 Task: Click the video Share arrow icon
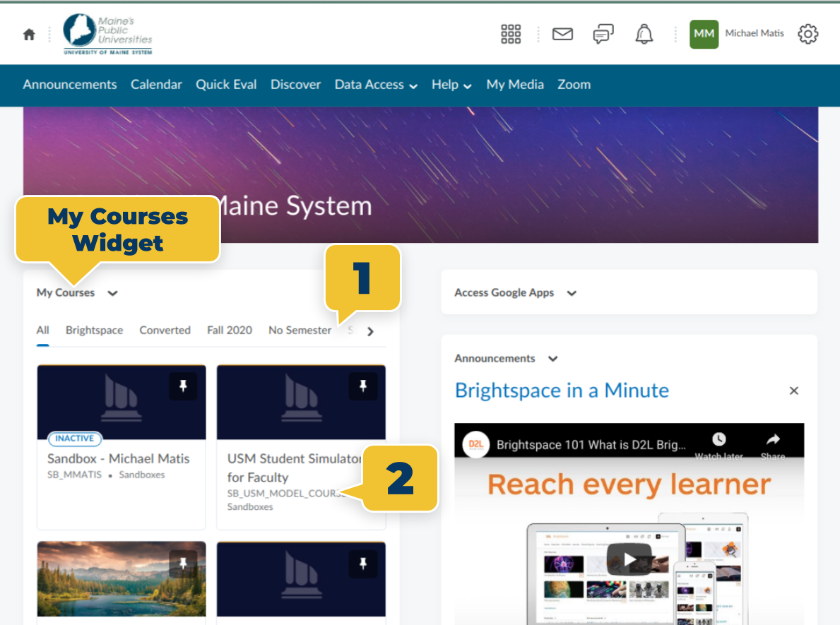[x=772, y=439]
